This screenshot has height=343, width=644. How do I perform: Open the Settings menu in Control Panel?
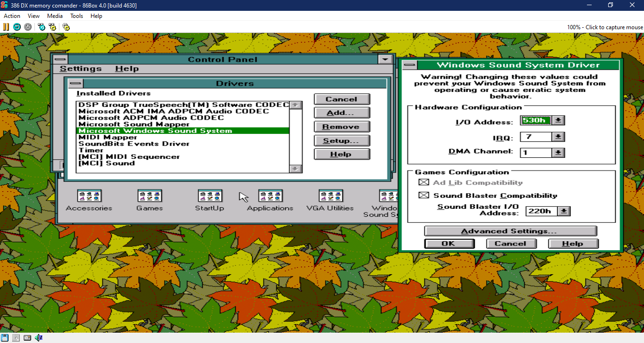[80, 68]
